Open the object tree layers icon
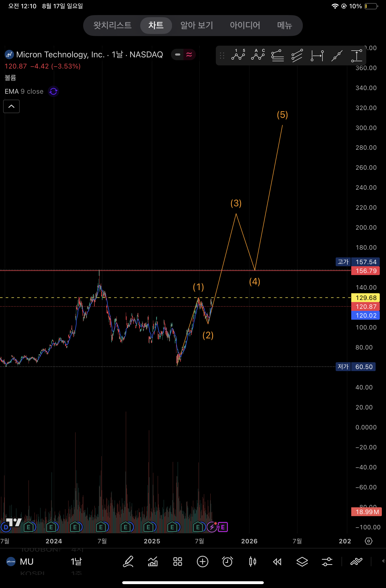Image resolution: width=386 pixels, height=588 pixels. [x=302, y=562]
